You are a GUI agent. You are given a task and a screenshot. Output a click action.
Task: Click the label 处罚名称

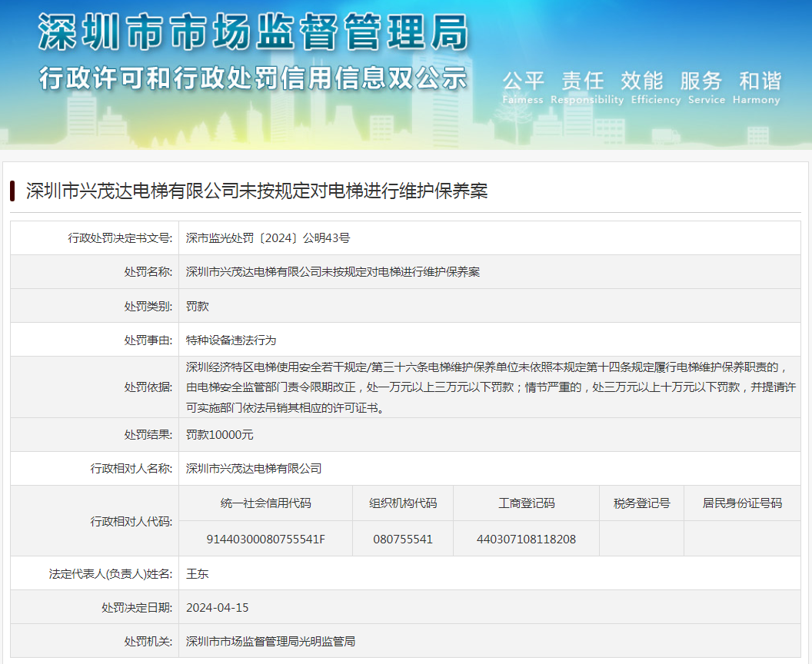[148, 272]
